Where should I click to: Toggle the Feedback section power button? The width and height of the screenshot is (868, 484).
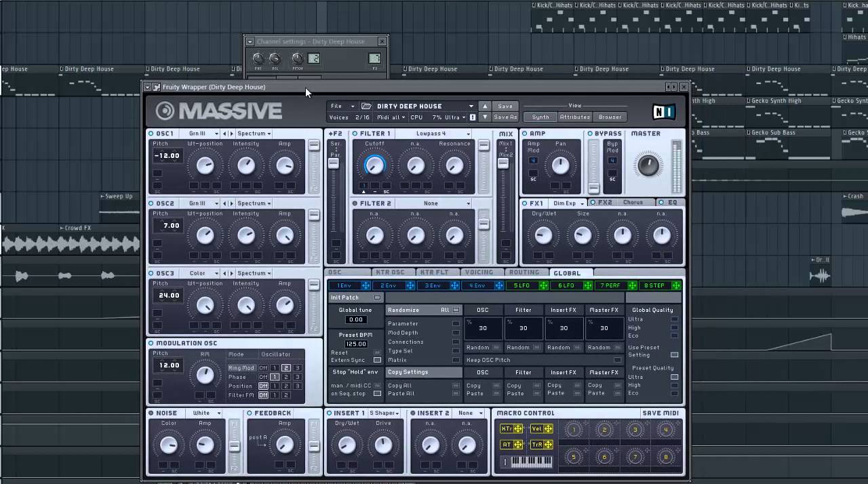click(250, 413)
